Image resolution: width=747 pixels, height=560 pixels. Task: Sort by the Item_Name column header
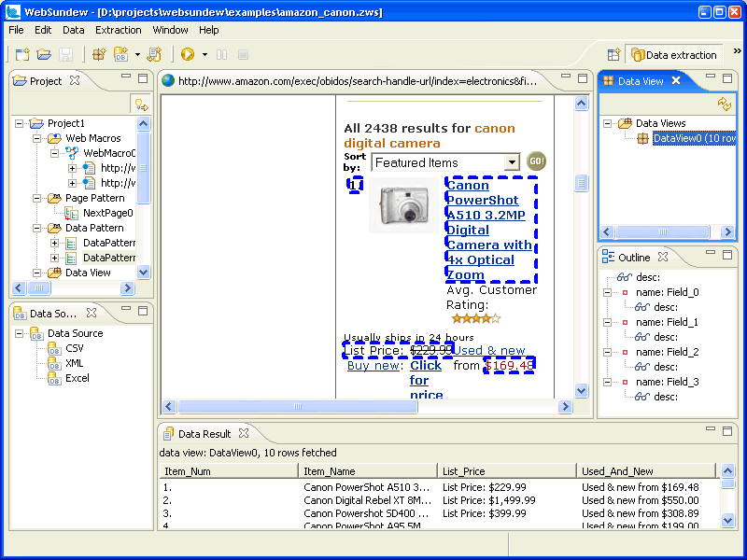point(367,471)
